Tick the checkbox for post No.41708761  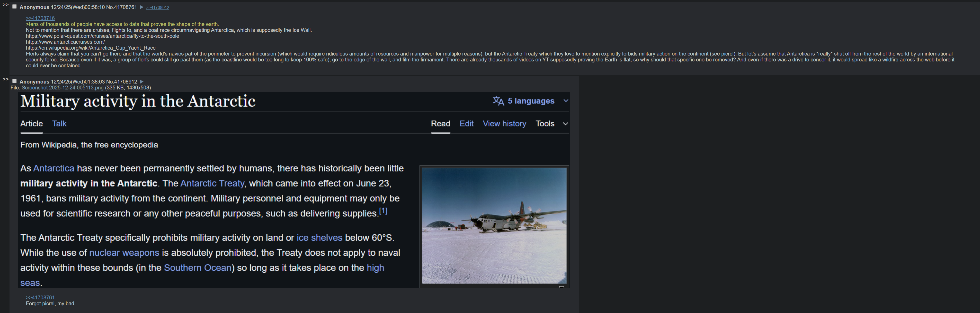point(14,7)
